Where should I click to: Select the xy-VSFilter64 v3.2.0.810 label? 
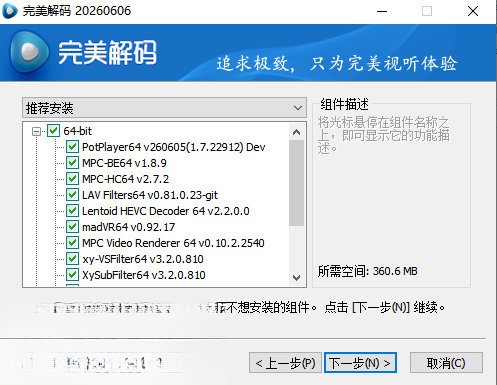[143, 259]
